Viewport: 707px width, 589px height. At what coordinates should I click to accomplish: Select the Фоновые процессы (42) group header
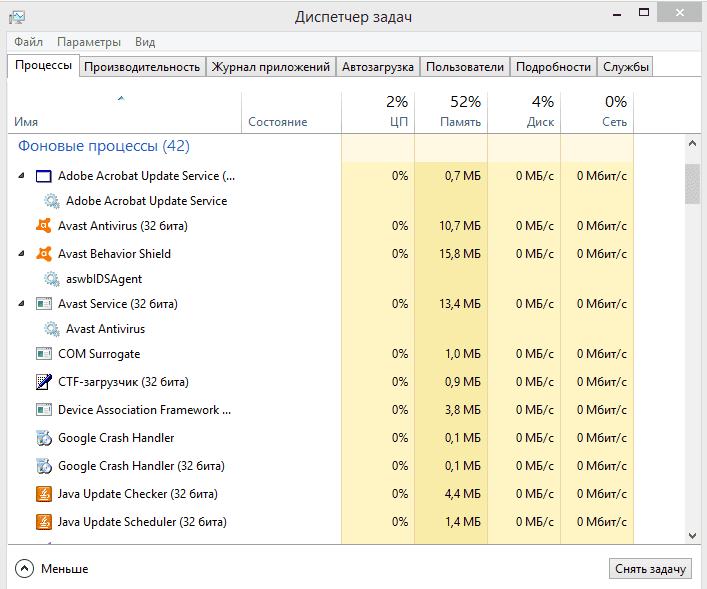click(x=104, y=146)
